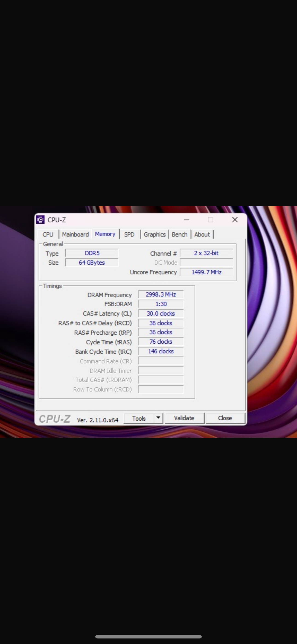Click the empty DC Mode field
Image resolution: width=297 pixels, height=644 pixels.
(x=206, y=263)
